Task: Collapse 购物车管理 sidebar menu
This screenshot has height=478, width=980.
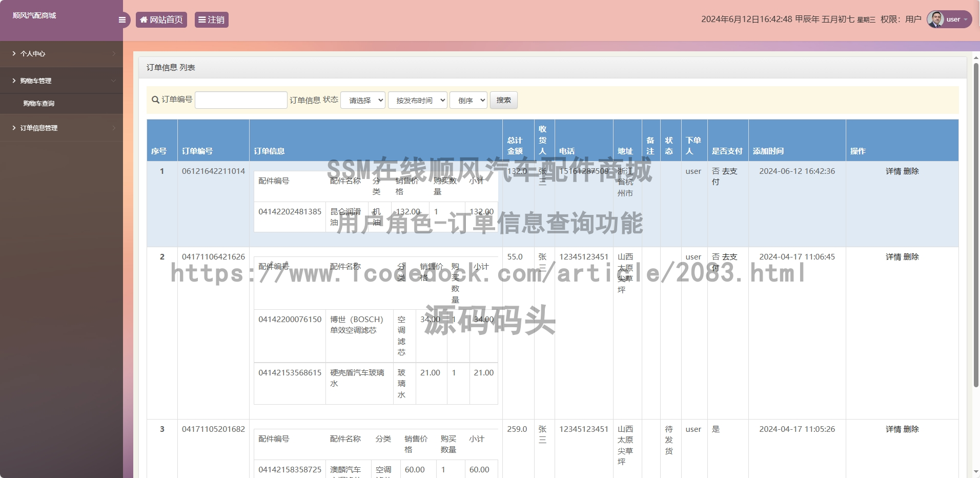Action: coord(62,81)
